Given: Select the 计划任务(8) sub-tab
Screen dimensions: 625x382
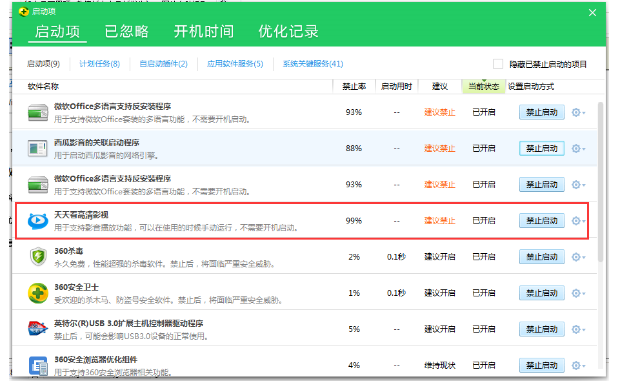Looking at the screenshot, I should point(100,64).
